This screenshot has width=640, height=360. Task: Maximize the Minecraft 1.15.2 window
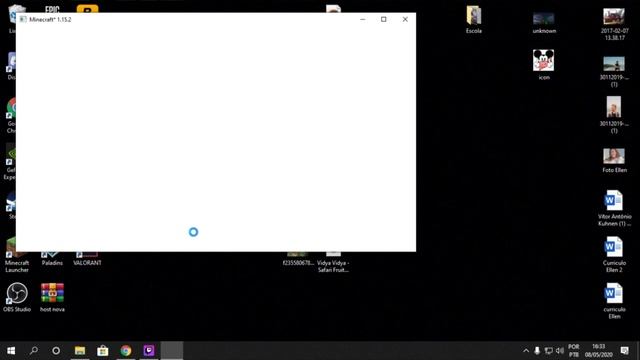click(x=384, y=19)
